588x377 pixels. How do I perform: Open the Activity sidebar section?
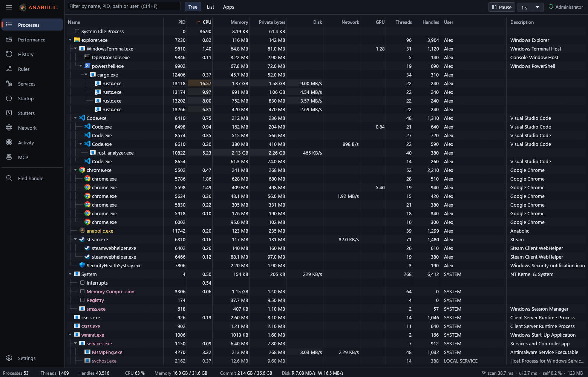click(x=32, y=143)
